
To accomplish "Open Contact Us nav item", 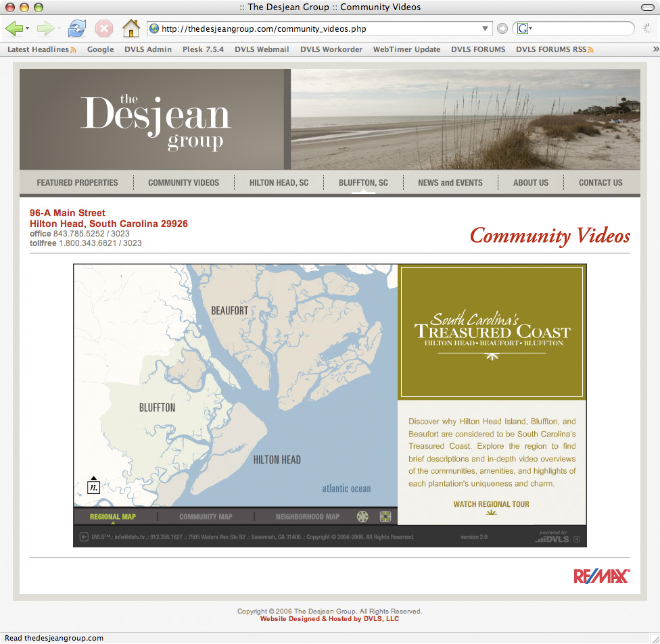I will coord(600,182).
